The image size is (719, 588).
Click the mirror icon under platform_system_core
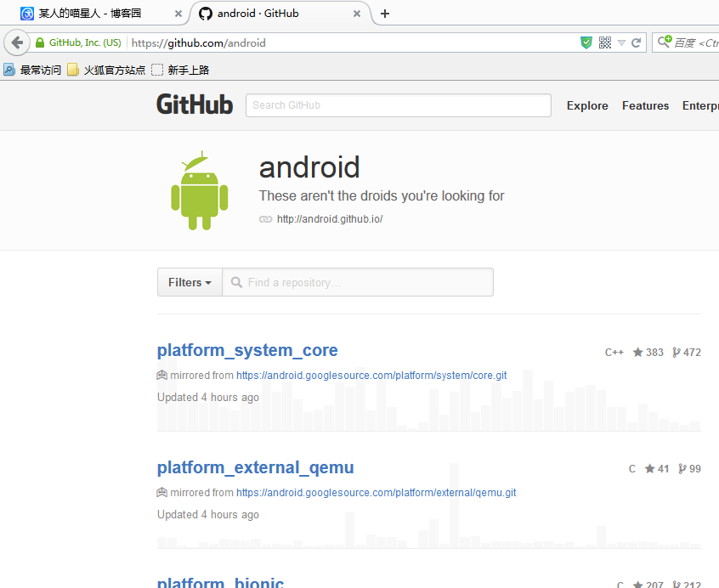(x=161, y=376)
